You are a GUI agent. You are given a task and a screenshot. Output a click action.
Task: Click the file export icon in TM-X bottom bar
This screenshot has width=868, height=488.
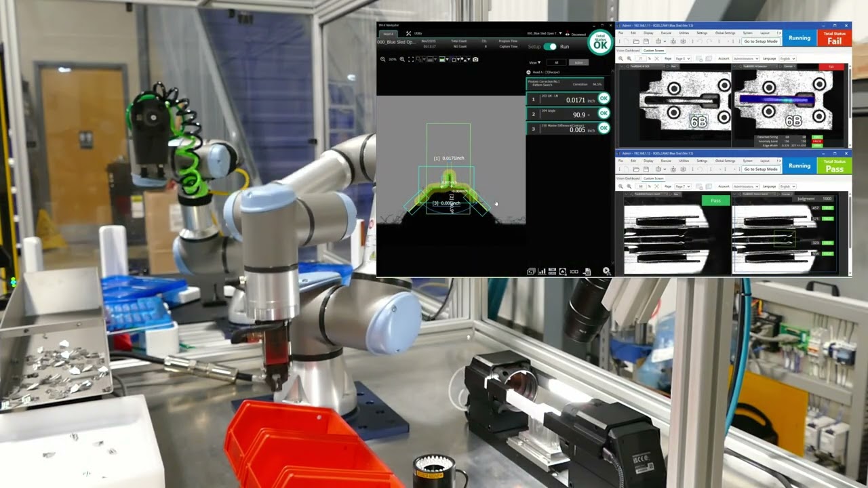point(587,272)
